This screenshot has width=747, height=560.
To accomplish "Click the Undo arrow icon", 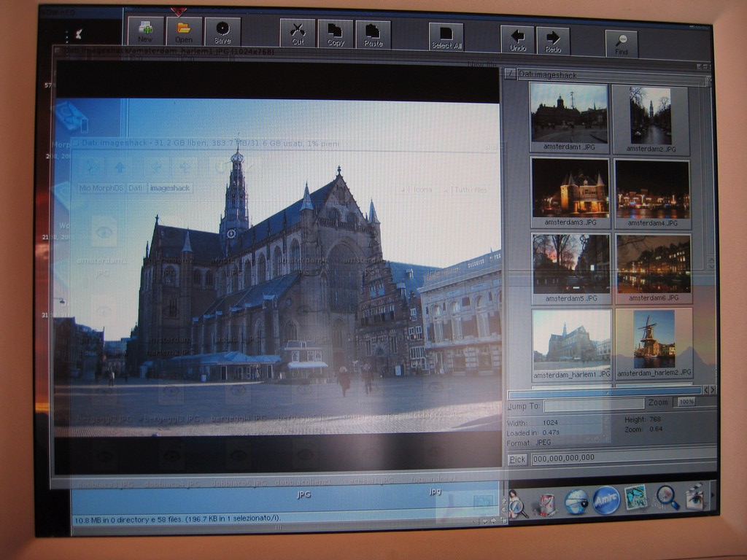I will tap(517, 39).
